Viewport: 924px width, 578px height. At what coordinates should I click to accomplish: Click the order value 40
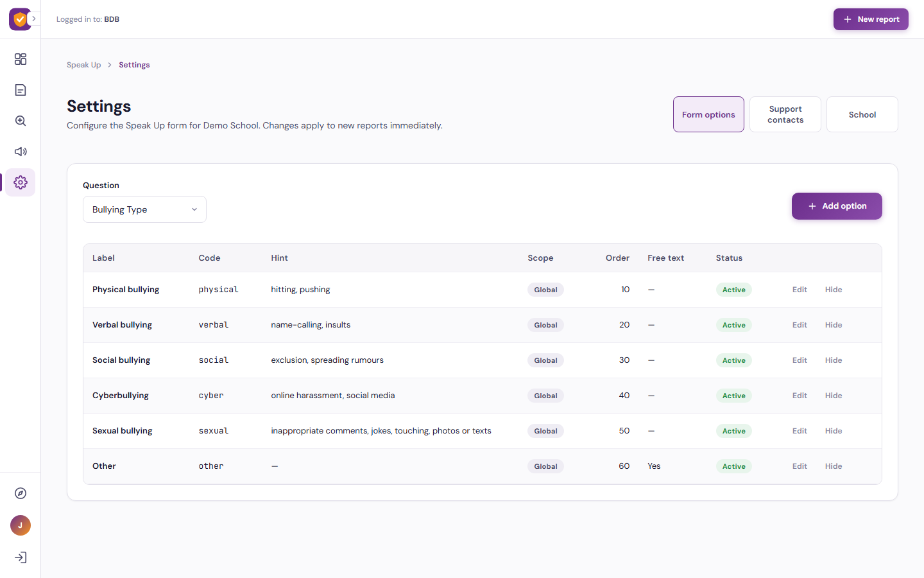624,396
